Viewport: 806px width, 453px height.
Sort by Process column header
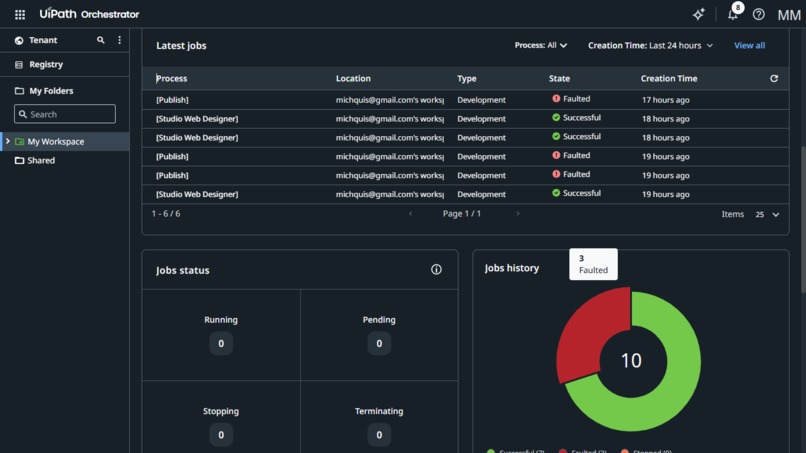tap(172, 78)
